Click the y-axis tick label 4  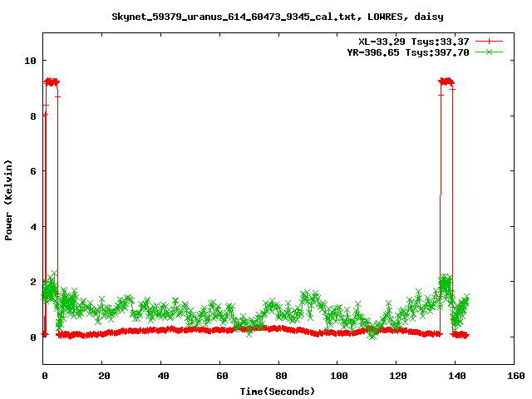33,227
